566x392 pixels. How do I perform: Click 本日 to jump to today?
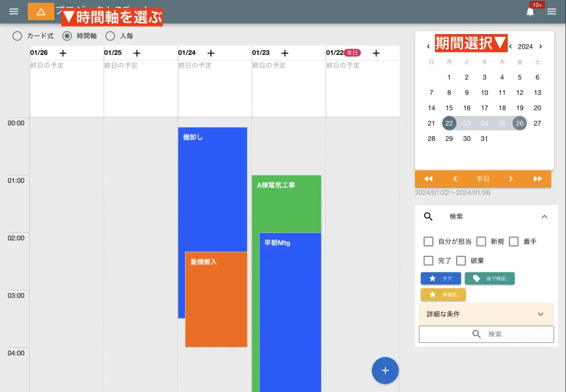[x=483, y=178]
